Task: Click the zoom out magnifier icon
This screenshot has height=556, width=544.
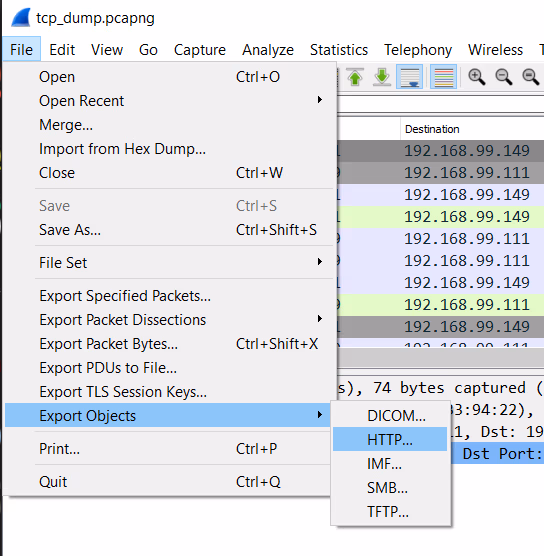Action: coord(504,77)
